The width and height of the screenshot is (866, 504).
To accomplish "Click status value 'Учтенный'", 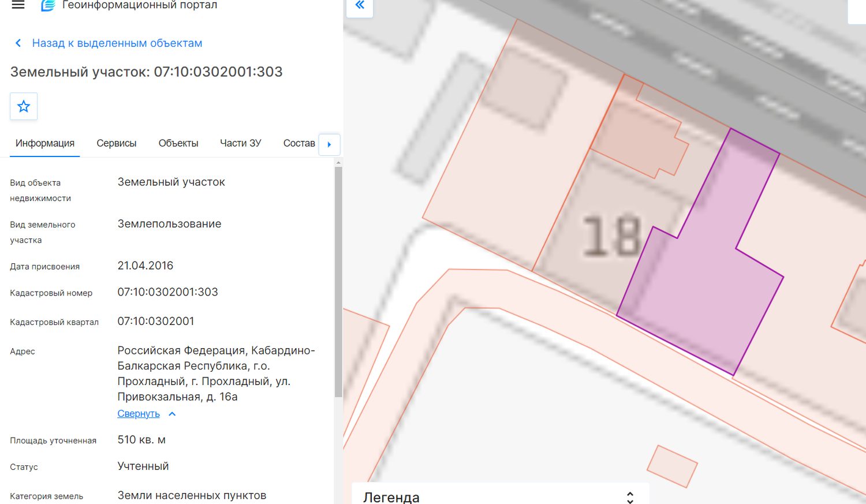I will click(x=143, y=466).
